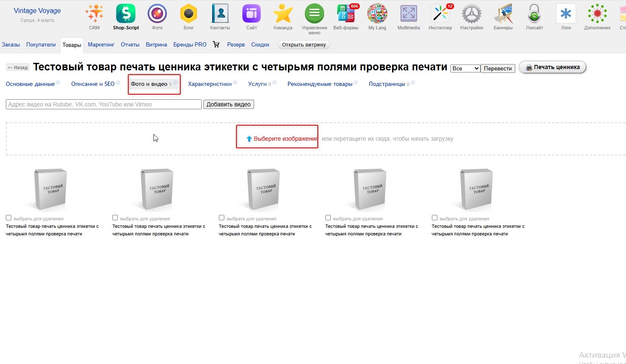This screenshot has width=626, height=364.
Task: Open the CRM application
Action: [x=94, y=13]
